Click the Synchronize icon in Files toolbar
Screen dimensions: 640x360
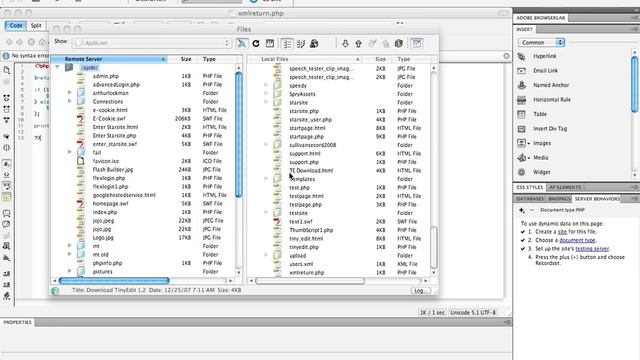pos(399,43)
